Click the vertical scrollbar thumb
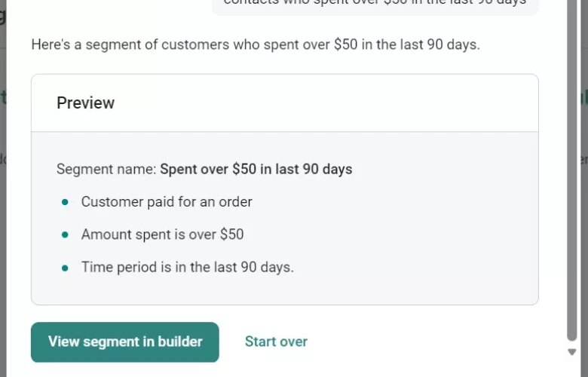Screen dimensions: 588x377 click(x=571, y=166)
